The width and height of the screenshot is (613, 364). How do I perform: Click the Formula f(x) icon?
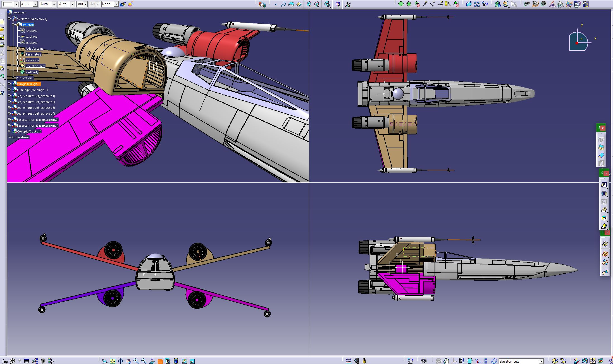tap(4, 361)
